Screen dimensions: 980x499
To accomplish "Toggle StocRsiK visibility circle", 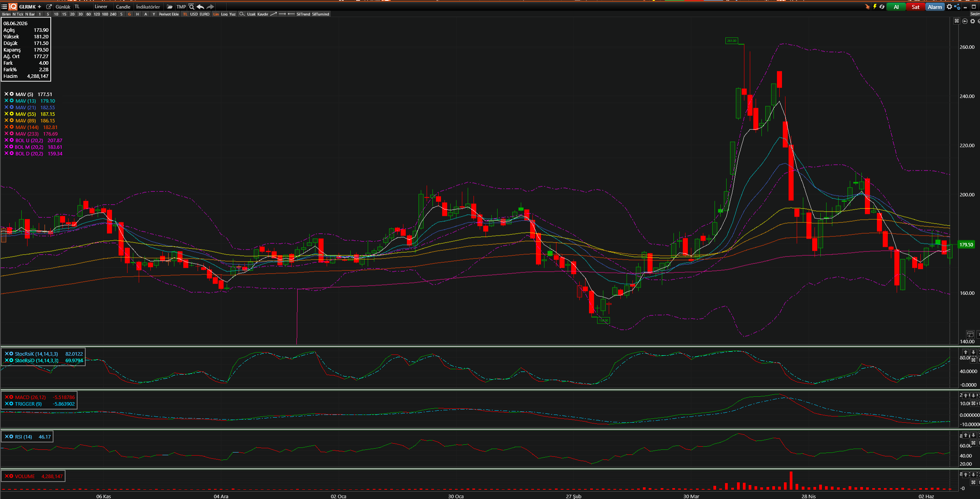I will pos(11,354).
